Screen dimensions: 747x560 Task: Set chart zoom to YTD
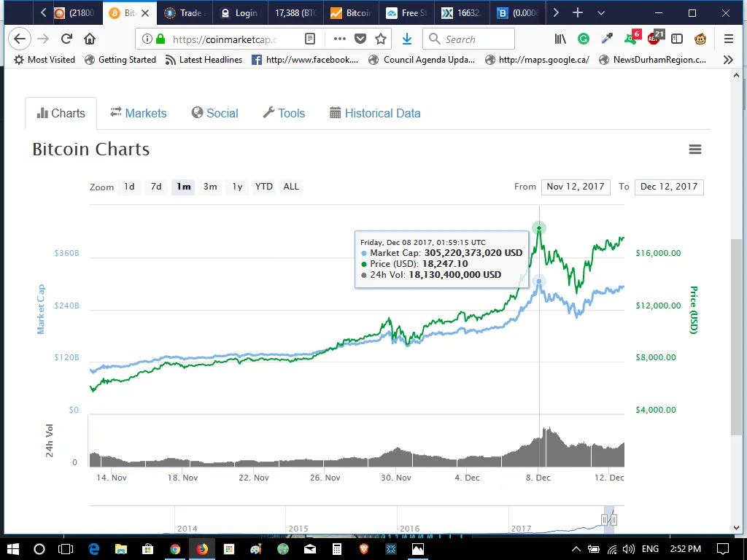[x=263, y=187]
